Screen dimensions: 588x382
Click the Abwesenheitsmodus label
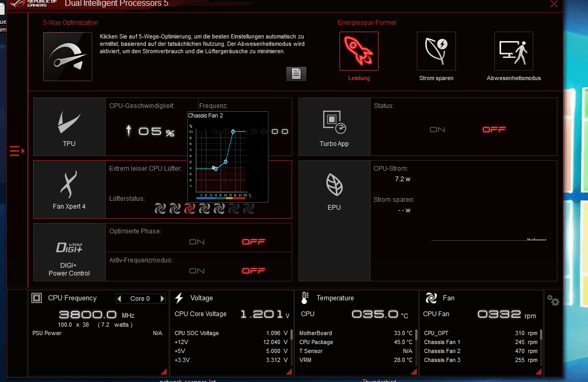513,78
